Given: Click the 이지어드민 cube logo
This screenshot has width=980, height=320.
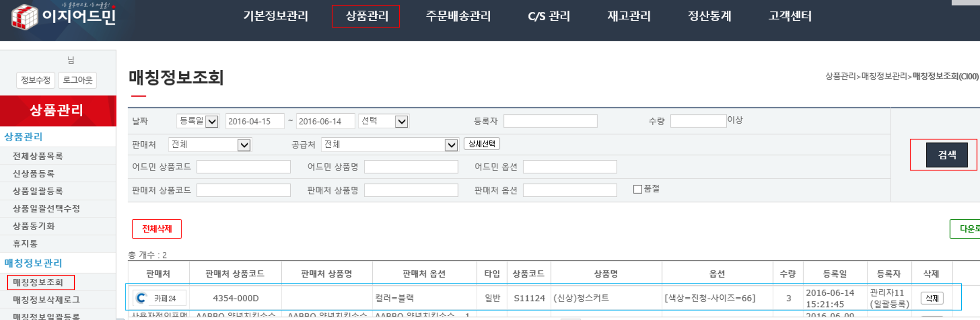Looking at the screenshot, I should click(x=25, y=17).
